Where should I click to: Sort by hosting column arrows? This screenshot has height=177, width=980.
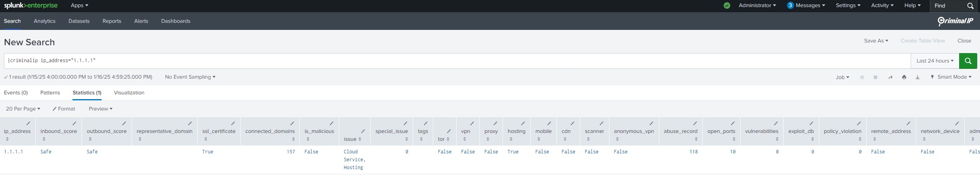pos(511,139)
